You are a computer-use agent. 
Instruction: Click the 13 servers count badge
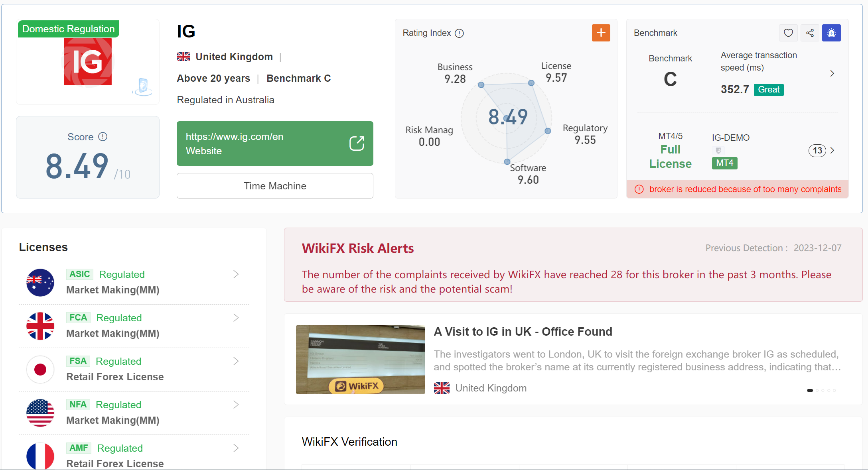tap(817, 150)
